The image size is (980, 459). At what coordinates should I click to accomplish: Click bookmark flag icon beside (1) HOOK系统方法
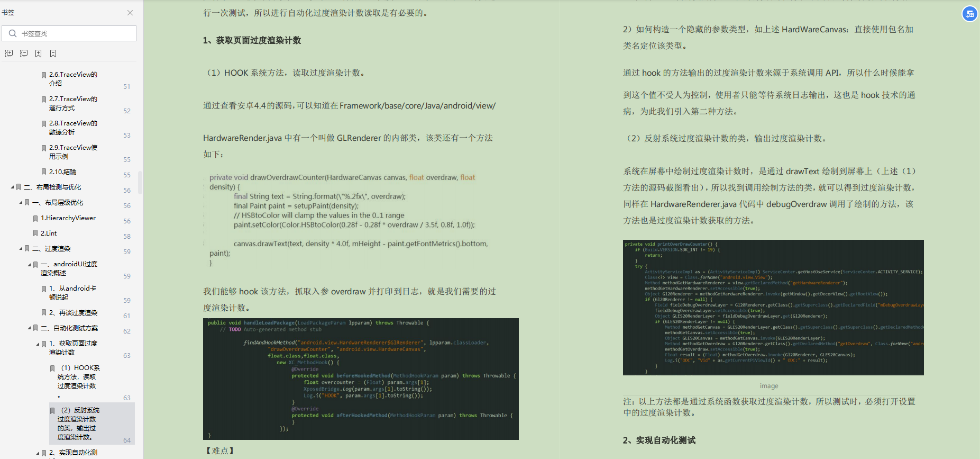click(52, 368)
